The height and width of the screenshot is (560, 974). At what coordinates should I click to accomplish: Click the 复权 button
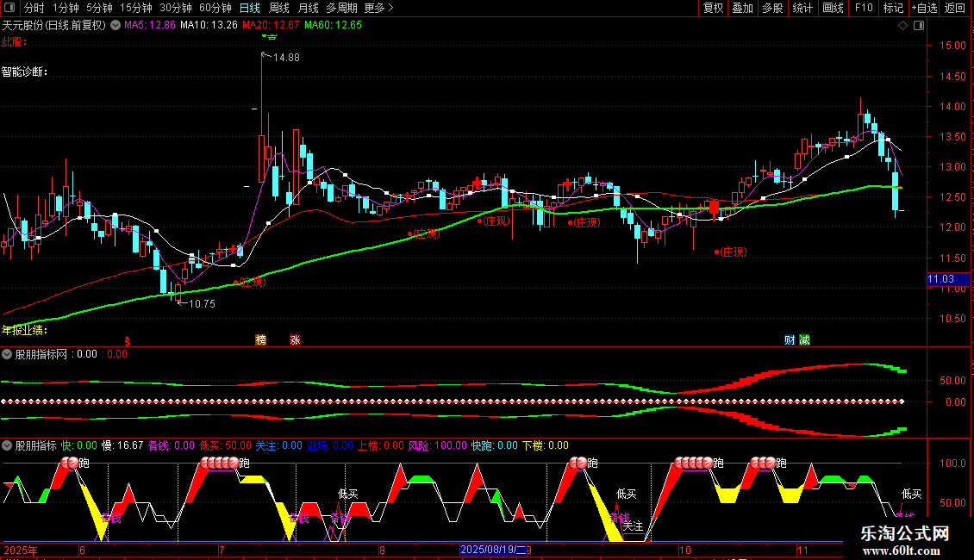pos(713,8)
